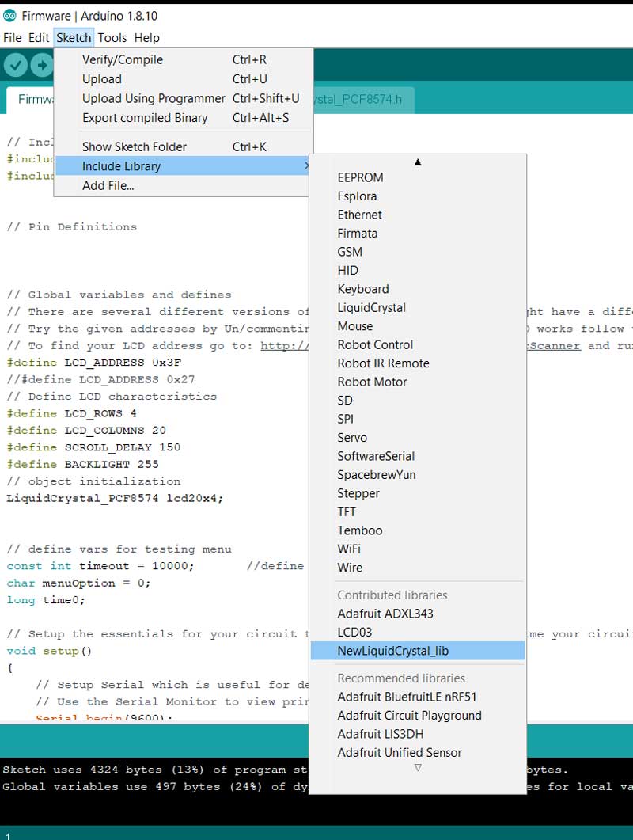Include Adafruit Unified Sensor library
The height and width of the screenshot is (840, 633).
418,753
